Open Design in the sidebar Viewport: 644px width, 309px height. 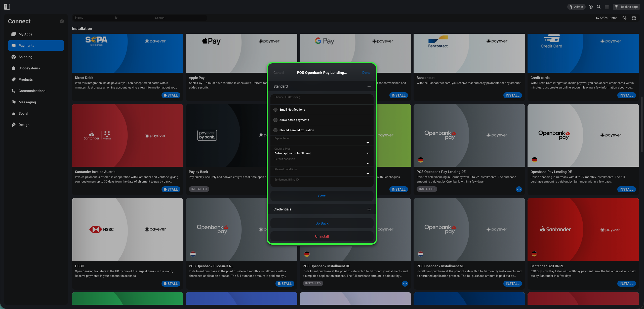pyautogui.click(x=36, y=125)
